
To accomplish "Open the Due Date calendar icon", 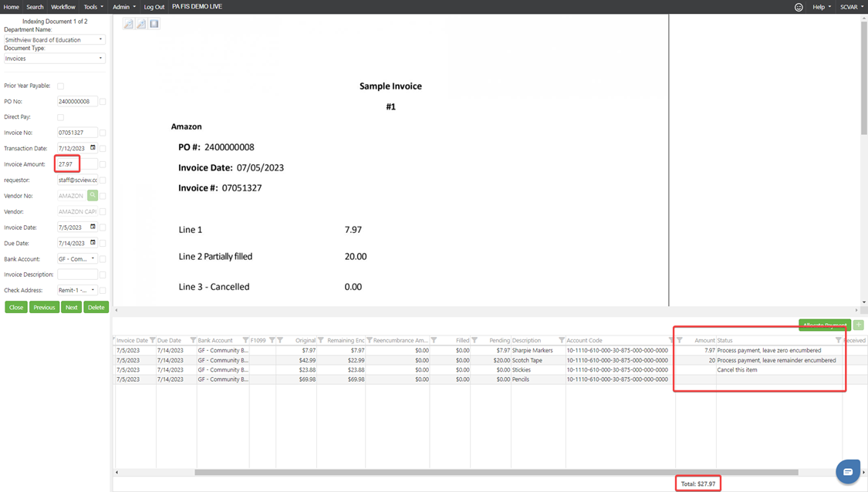I will (x=93, y=243).
